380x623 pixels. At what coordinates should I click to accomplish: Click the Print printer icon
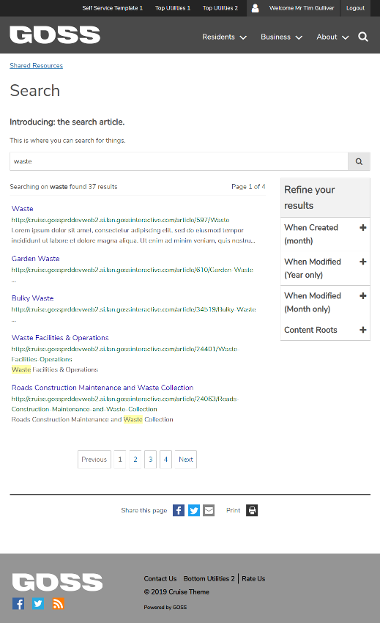(252, 510)
